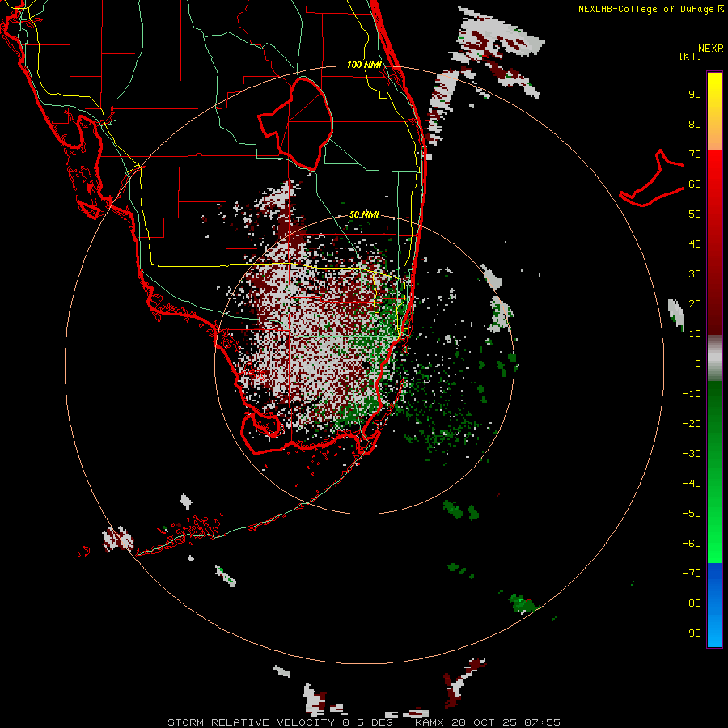This screenshot has height=728, width=728.
Task: Click the -10 value on velocity scale
Action: pos(692,394)
